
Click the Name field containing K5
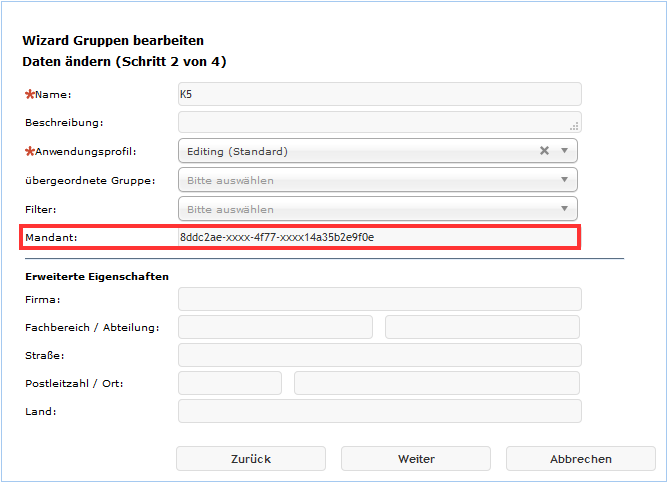pos(379,94)
